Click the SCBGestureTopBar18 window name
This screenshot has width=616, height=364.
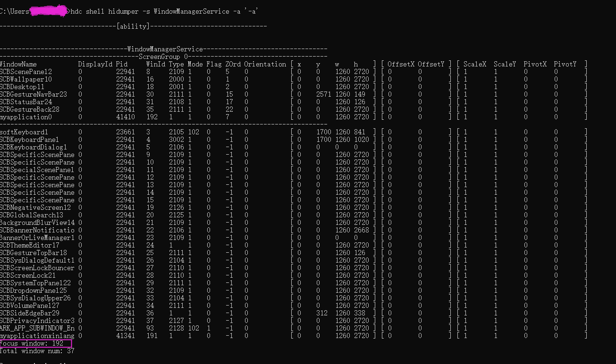[34, 253]
